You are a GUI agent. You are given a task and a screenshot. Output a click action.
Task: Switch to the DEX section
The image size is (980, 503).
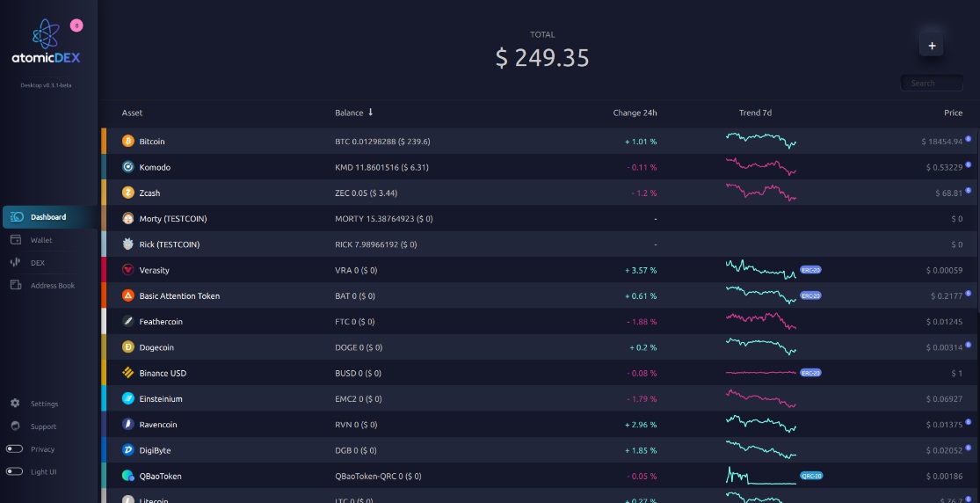tap(38, 263)
